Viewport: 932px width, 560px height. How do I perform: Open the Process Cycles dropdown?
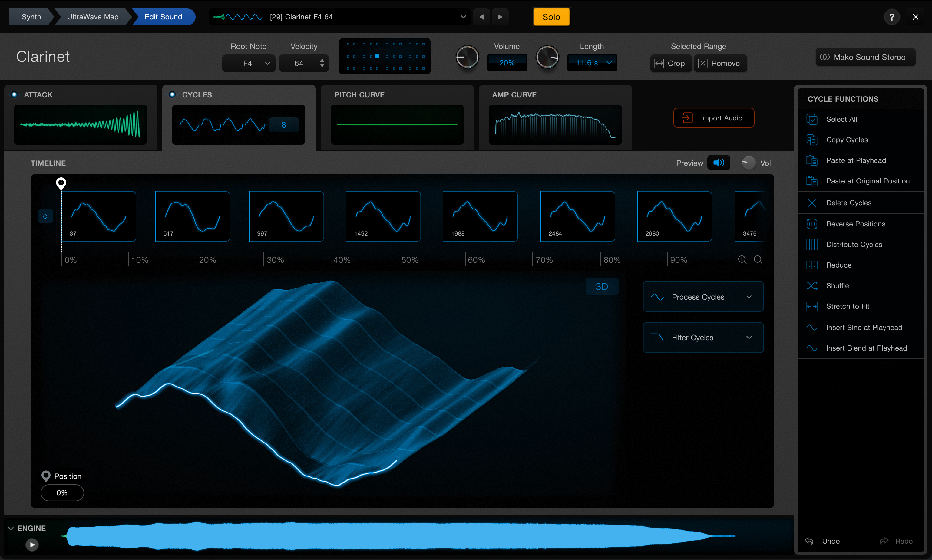[x=703, y=297]
